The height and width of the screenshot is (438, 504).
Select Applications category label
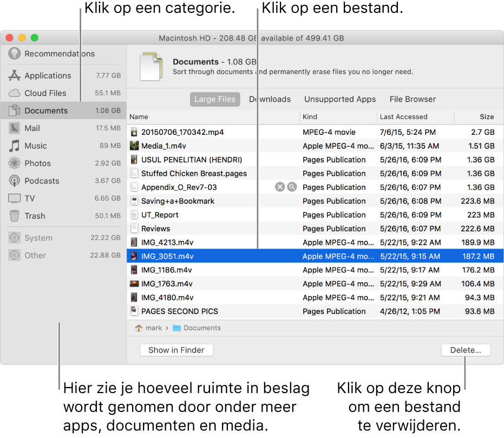(48, 75)
